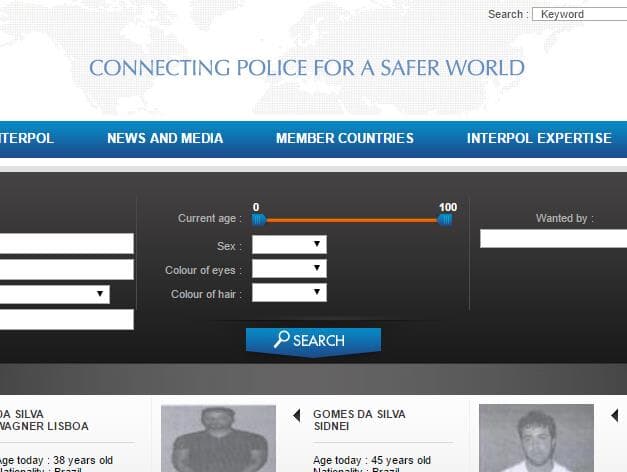Click the first text field on the left
Viewport: 627px width, 472px height.
[67, 243]
